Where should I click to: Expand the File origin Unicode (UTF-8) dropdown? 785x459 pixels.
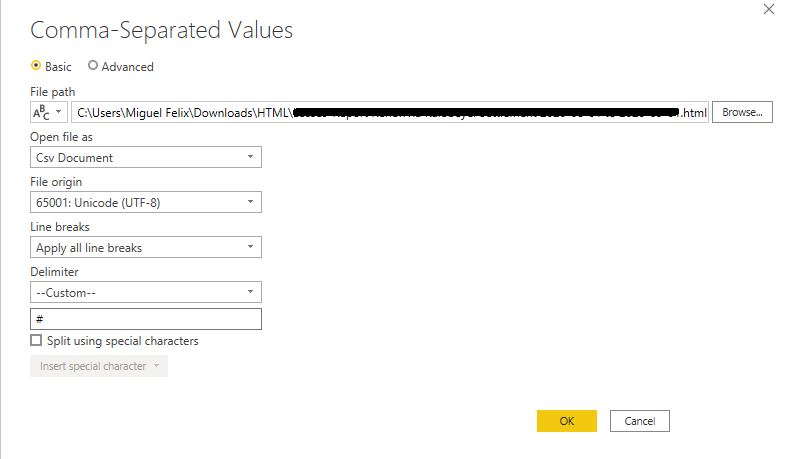pos(146,202)
